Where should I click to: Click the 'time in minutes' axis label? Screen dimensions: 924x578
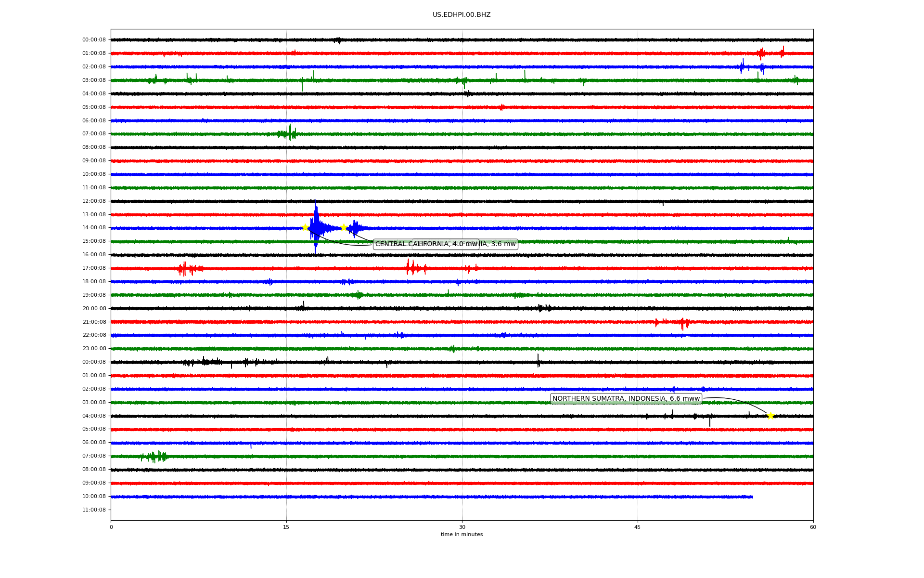(x=462, y=534)
